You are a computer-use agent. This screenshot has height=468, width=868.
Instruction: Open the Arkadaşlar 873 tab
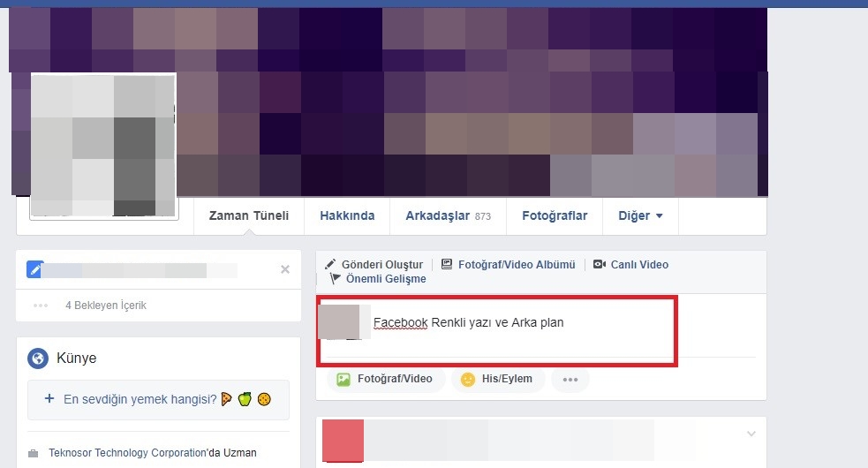click(x=448, y=216)
